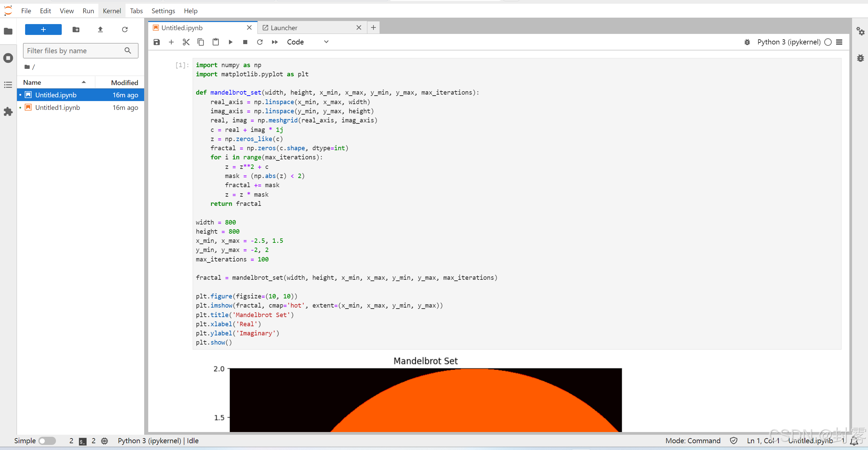Click into the Filter files by name field
Viewport: 868px width, 450px height.
pos(75,51)
